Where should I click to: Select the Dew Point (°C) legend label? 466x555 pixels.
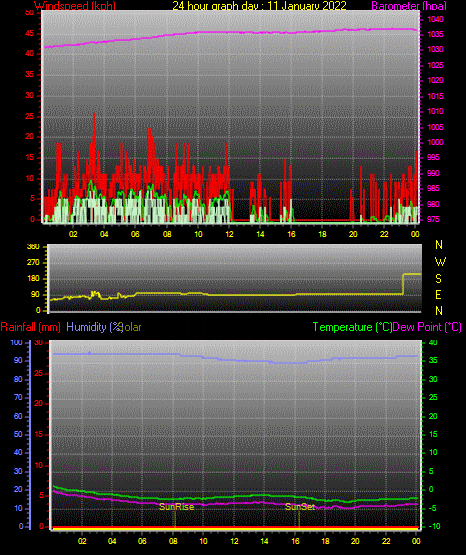(427, 327)
